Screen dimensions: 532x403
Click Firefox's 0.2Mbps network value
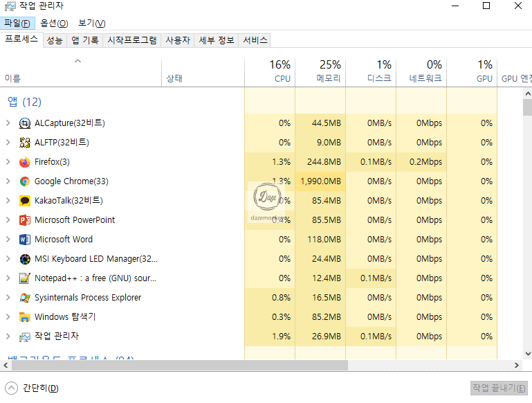coord(425,162)
